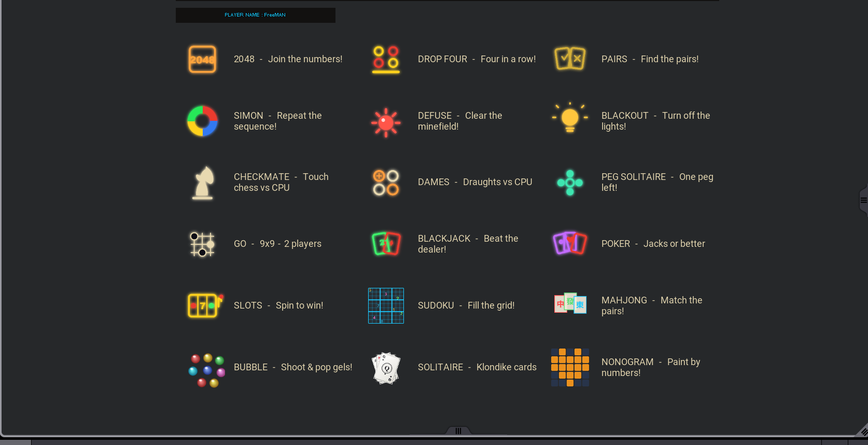The width and height of the screenshot is (868, 445).
Task: Open the Checkmate chess knight icon
Action: coord(203,183)
